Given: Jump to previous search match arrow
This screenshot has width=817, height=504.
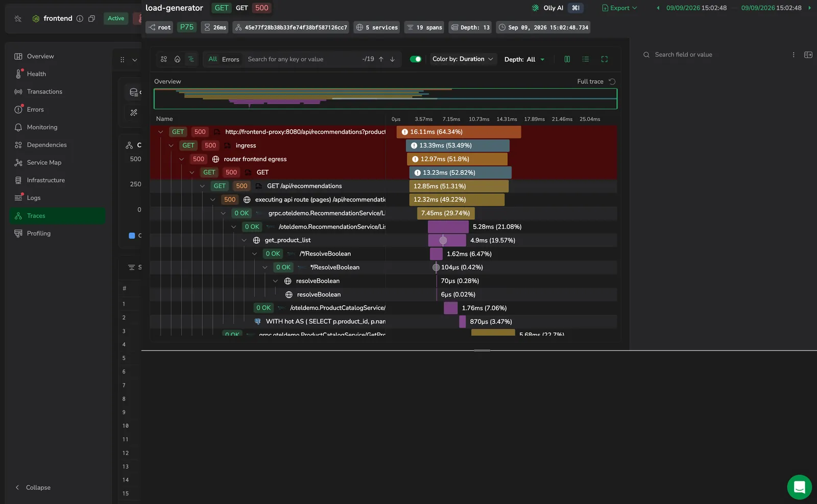Looking at the screenshot, I should tap(381, 59).
